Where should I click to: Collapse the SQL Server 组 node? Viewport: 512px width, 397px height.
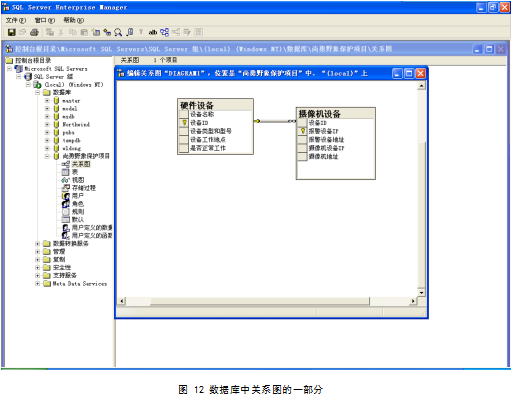point(19,77)
